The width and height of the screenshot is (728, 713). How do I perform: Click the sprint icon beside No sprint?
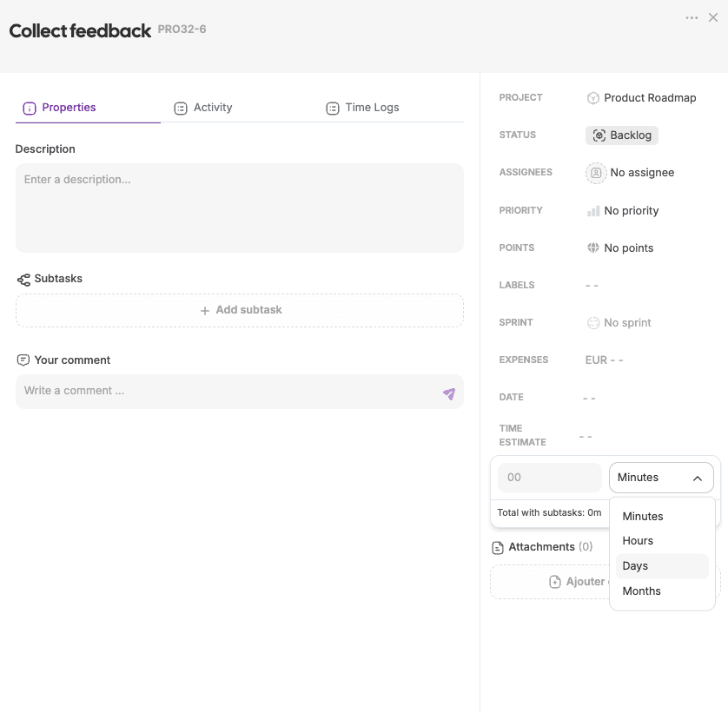[x=592, y=322]
